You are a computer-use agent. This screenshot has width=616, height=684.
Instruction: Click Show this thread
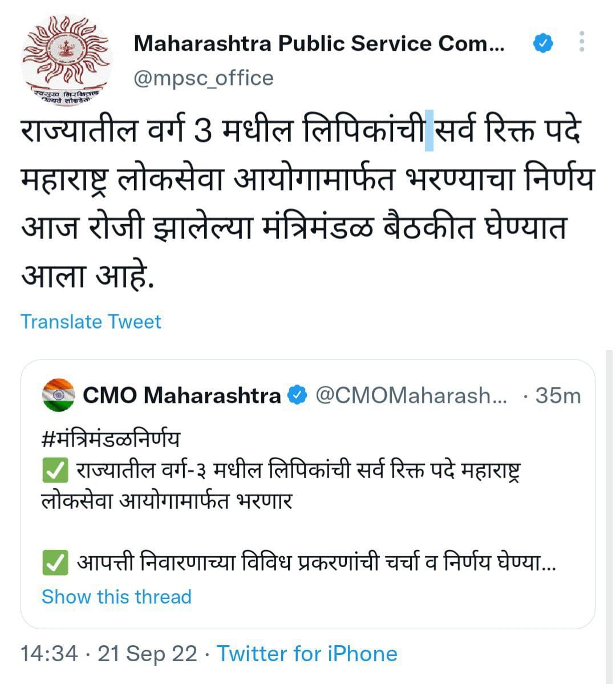tap(116, 597)
